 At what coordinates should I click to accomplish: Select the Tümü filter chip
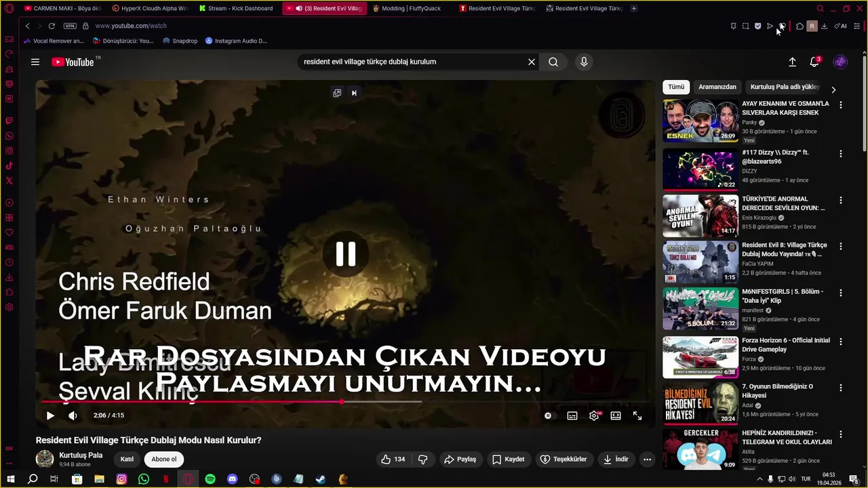[676, 87]
